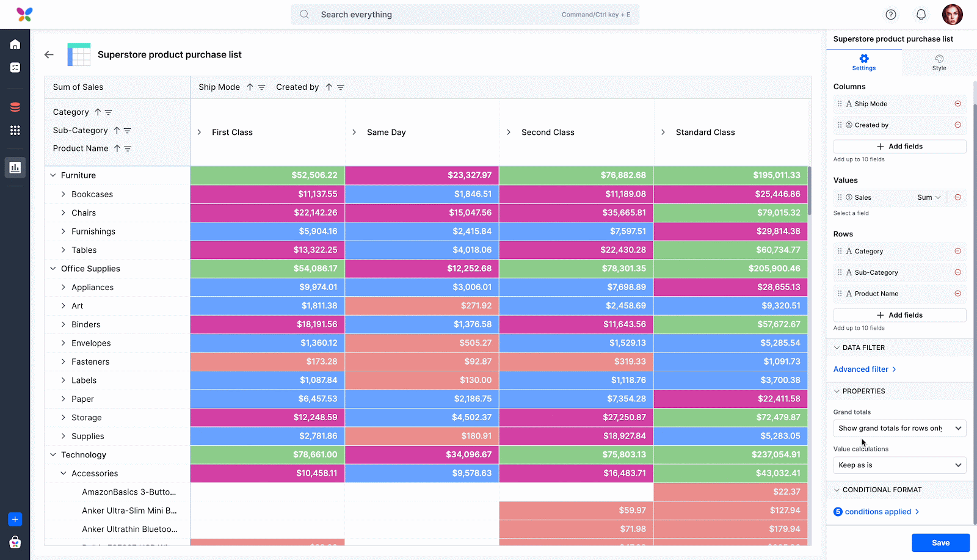The width and height of the screenshot is (977, 560).
Task: Open the user profile avatar
Action: (x=952, y=15)
